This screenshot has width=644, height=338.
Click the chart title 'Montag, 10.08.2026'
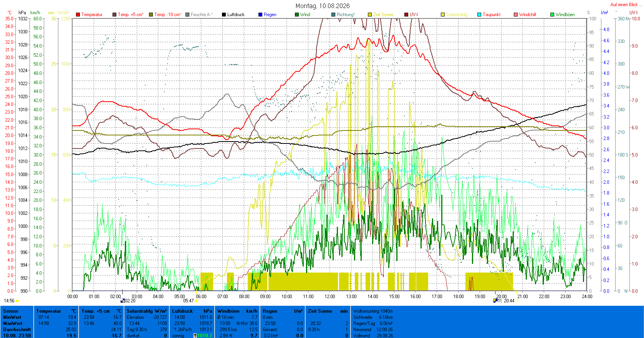click(x=323, y=6)
